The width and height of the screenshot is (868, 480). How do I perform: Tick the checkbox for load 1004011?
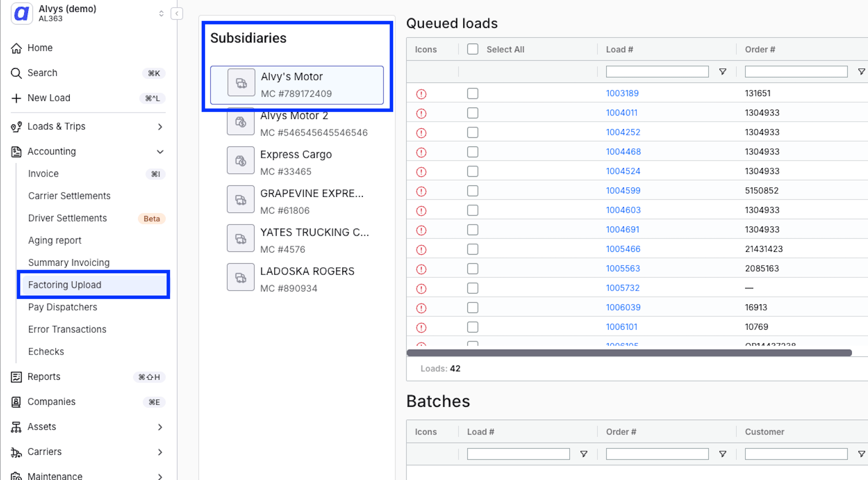tap(473, 113)
